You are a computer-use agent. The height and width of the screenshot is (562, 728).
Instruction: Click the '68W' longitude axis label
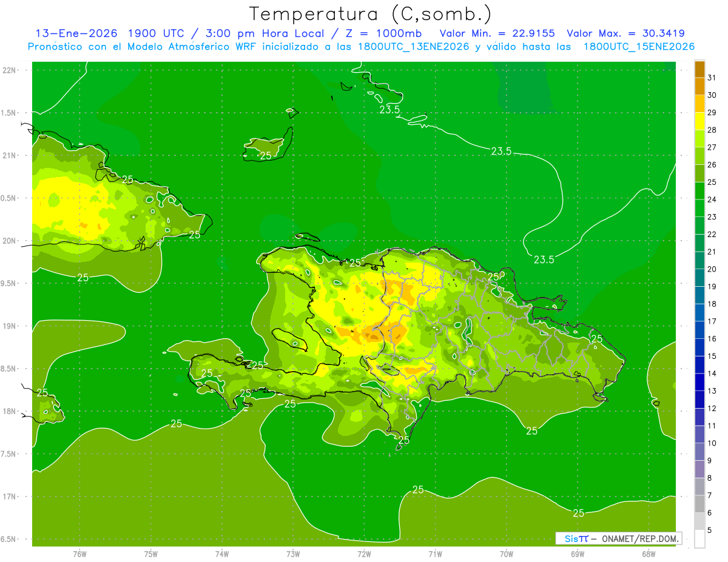[x=649, y=554]
